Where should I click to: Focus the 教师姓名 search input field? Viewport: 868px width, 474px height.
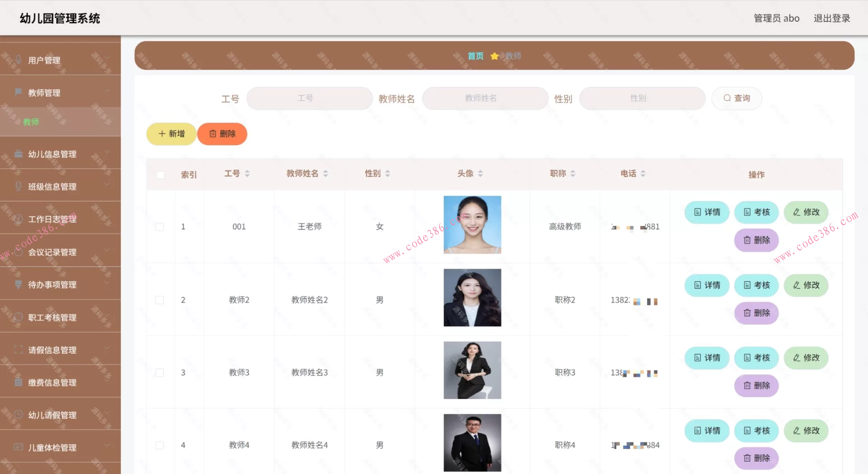[x=485, y=98]
